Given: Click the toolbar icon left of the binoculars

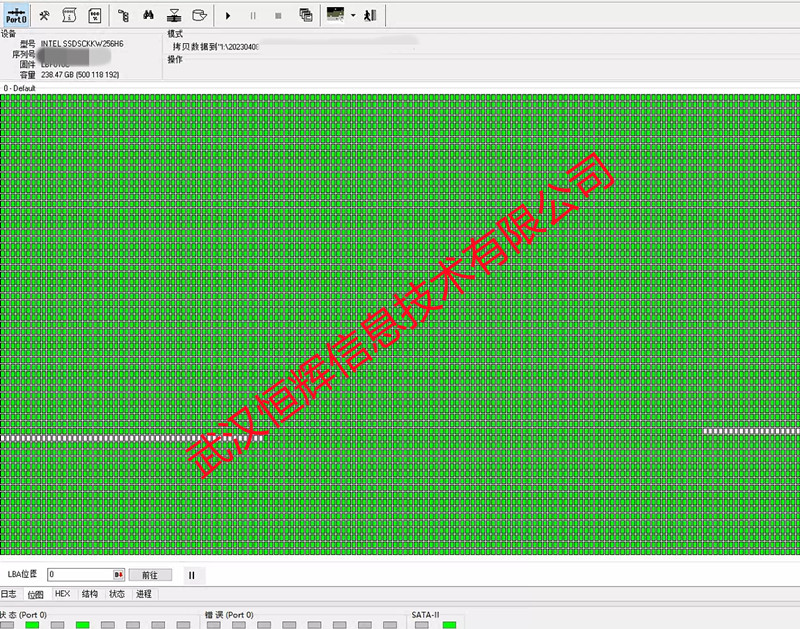Looking at the screenshot, I should click(123, 16).
